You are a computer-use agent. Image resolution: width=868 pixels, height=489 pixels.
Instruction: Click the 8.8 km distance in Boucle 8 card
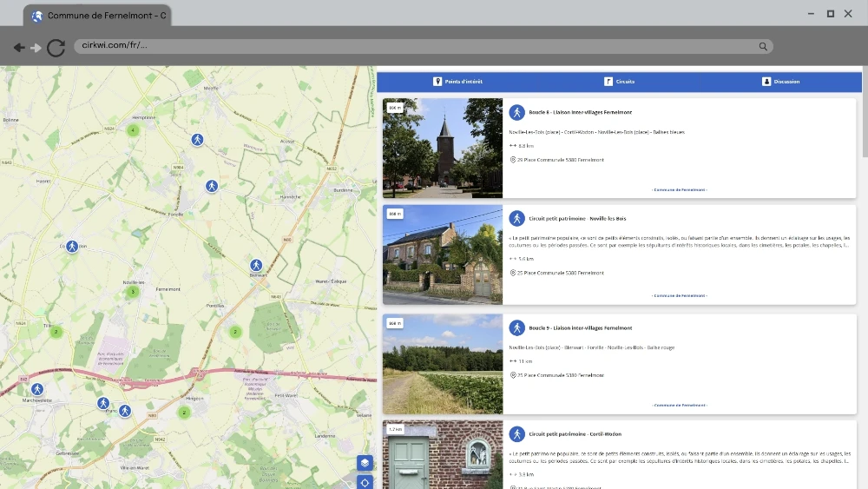click(x=526, y=146)
